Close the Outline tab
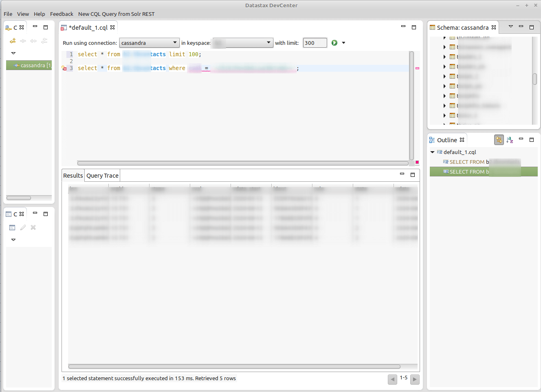 462,140
